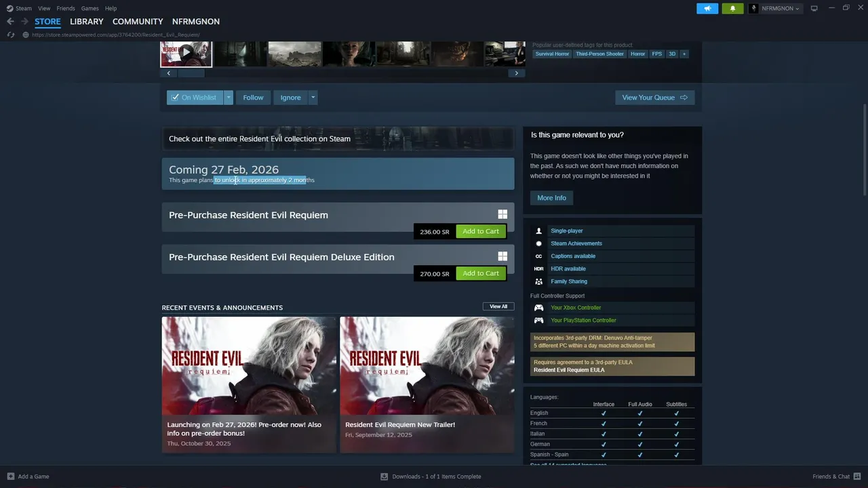Click the Steam Achievements icon
This screenshot has width=868, height=488.
click(x=538, y=243)
